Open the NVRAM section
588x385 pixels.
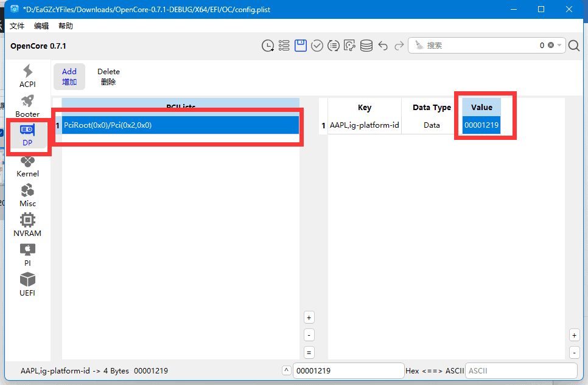(27, 226)
